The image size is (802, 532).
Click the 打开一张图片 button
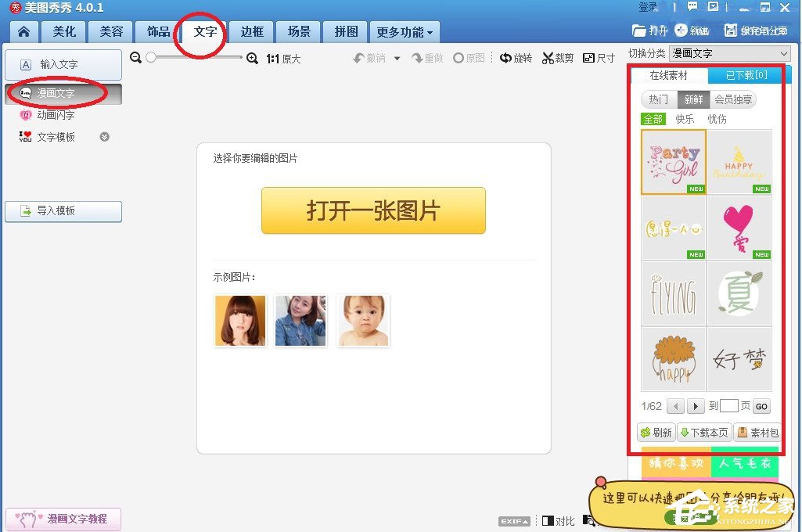point(373,210)
